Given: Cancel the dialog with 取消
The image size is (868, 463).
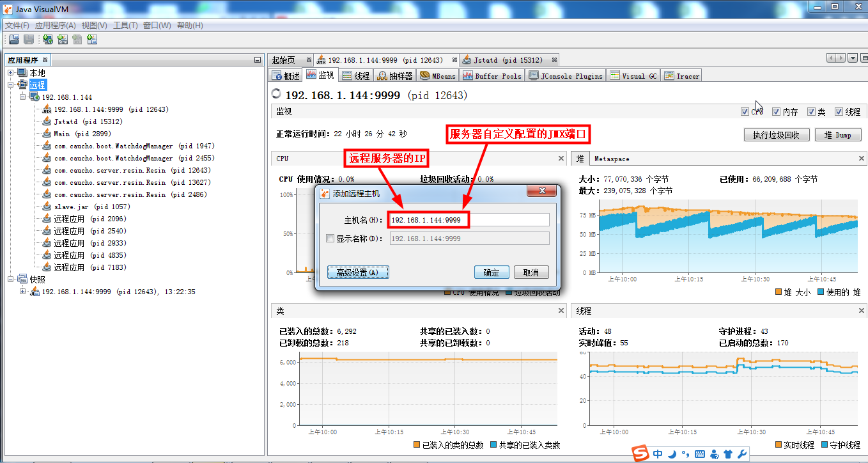Looking at the screenshot, I should 531,272.
